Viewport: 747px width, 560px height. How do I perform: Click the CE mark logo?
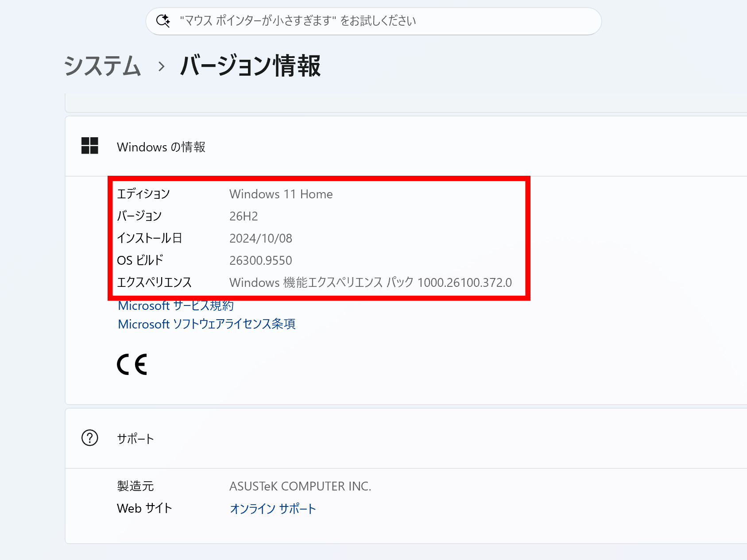(132, 364)
